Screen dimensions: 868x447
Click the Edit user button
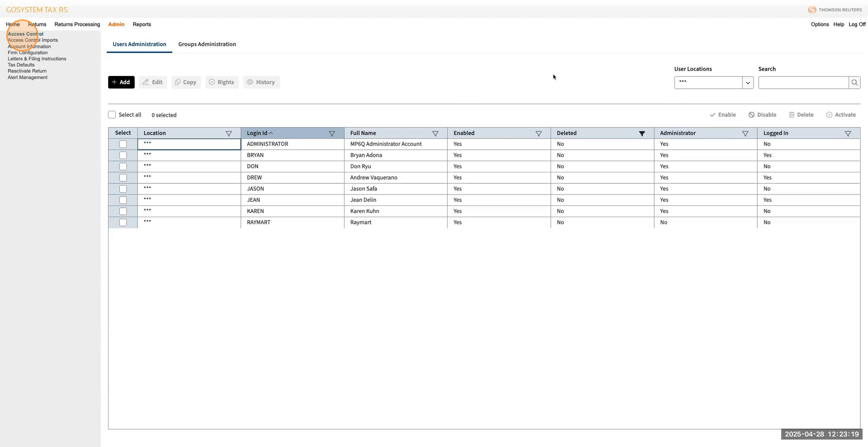pos(153,82)
